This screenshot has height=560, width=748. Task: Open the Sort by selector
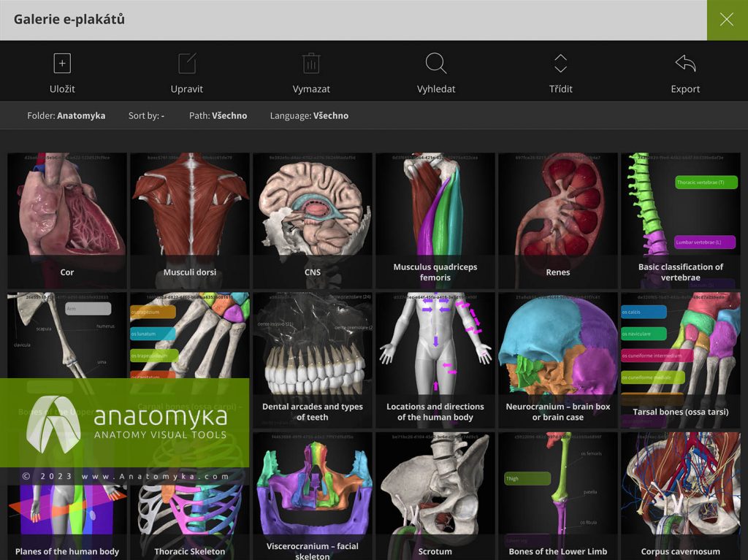(145, 115)
